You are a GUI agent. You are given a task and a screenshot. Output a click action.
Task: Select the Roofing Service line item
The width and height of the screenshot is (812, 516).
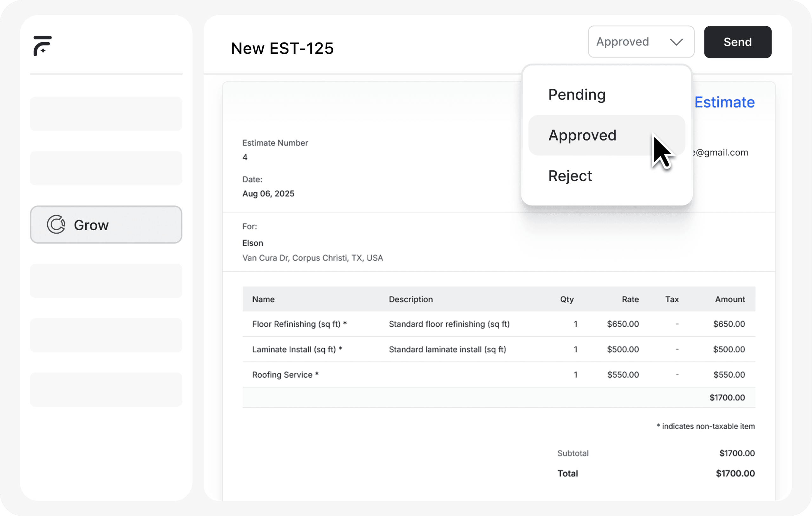tap(285, 375)
